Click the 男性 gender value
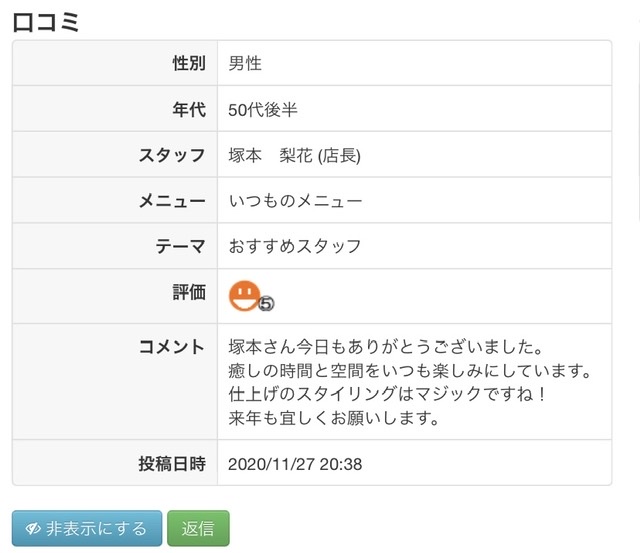The width and height of the screenshot is (640, 553). tap(245, 63)
